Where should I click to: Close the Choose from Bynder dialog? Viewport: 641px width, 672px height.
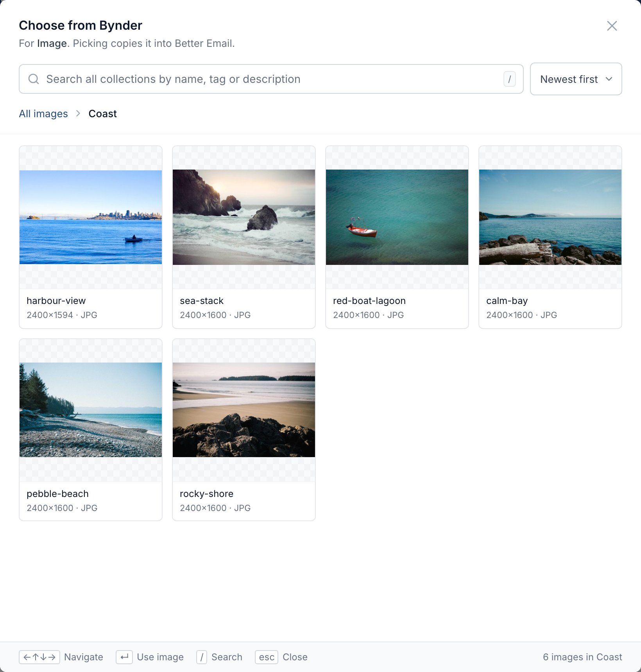click(x=612, y=26)
